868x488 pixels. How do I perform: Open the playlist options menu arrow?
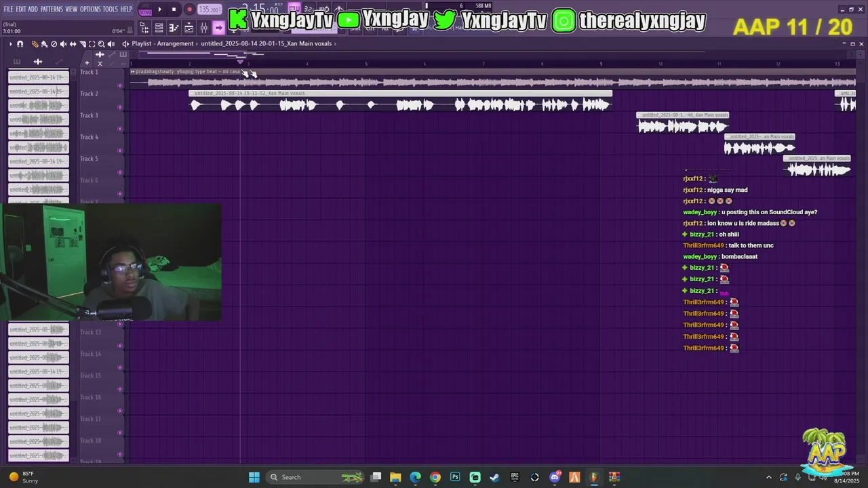tap(10, 43)
